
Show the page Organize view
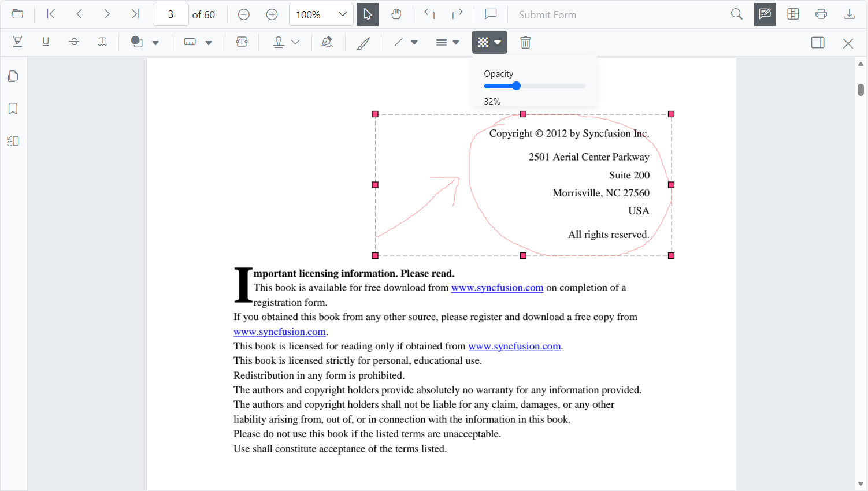pos(792,14)
